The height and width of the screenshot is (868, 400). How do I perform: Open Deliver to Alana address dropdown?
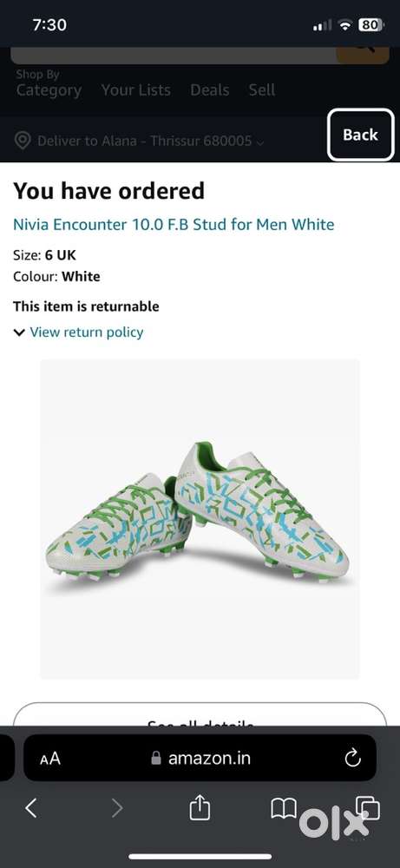click(x=150, y=141)
